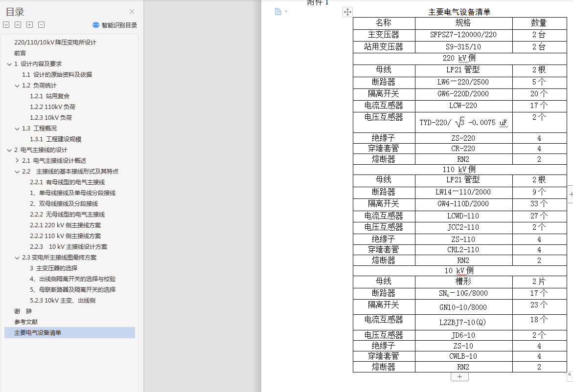
Task: Select the '1.2.2 110kV 负荷' outline entry
Action: [x=53, y=107]
